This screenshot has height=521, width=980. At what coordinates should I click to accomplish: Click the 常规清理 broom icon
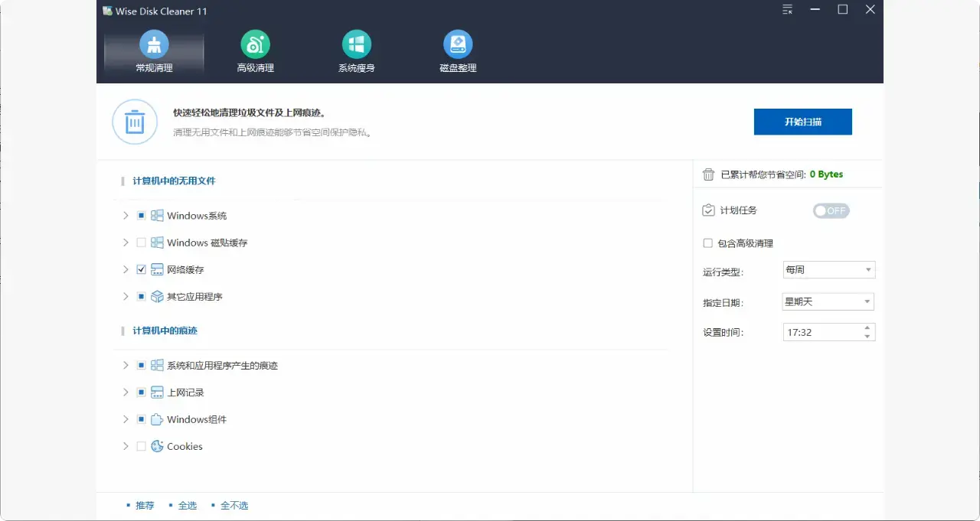click(x=154, y=44)
